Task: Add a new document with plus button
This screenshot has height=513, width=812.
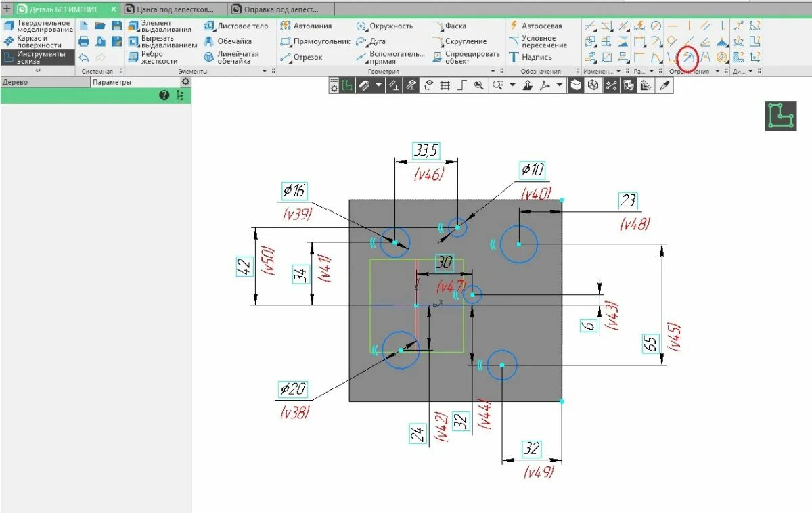Action: [7, 9]
